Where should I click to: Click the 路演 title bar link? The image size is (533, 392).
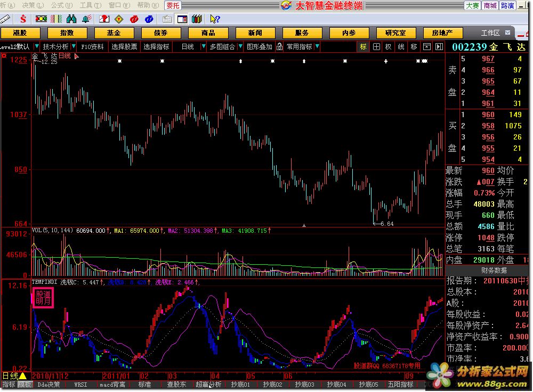coord(507,5)
